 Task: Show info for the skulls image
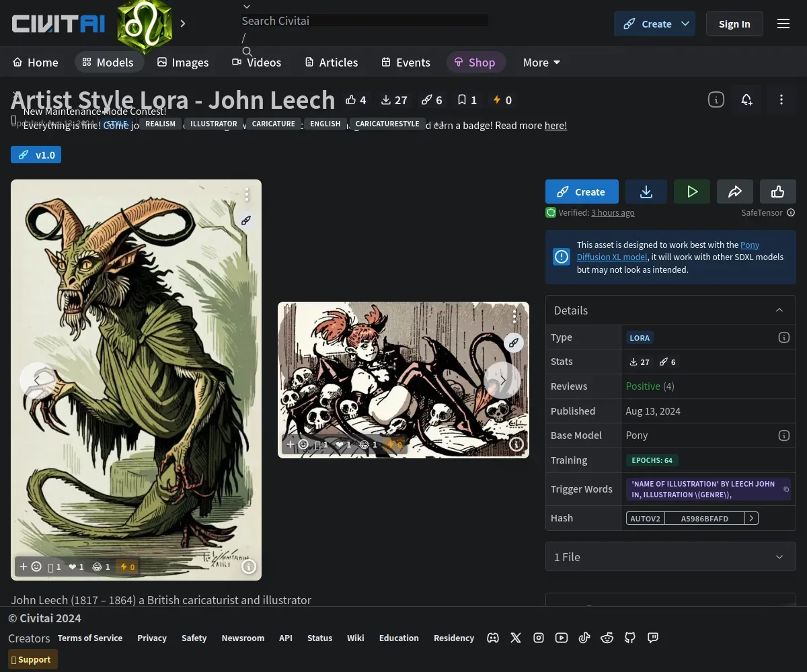516,444
